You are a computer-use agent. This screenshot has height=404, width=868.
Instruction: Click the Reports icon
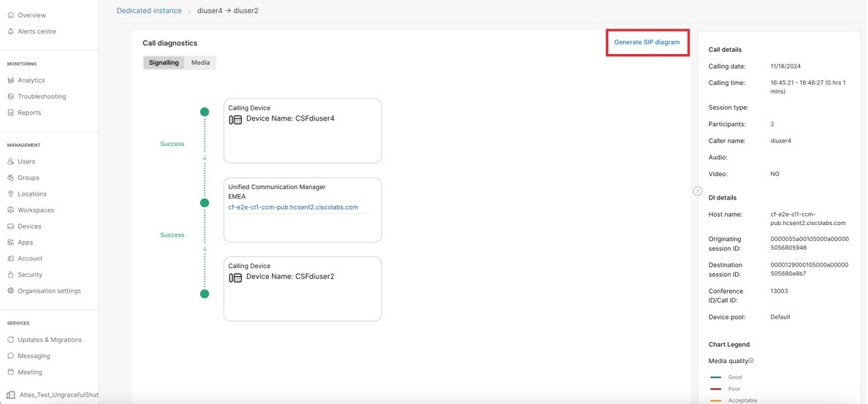click(11, 113)
